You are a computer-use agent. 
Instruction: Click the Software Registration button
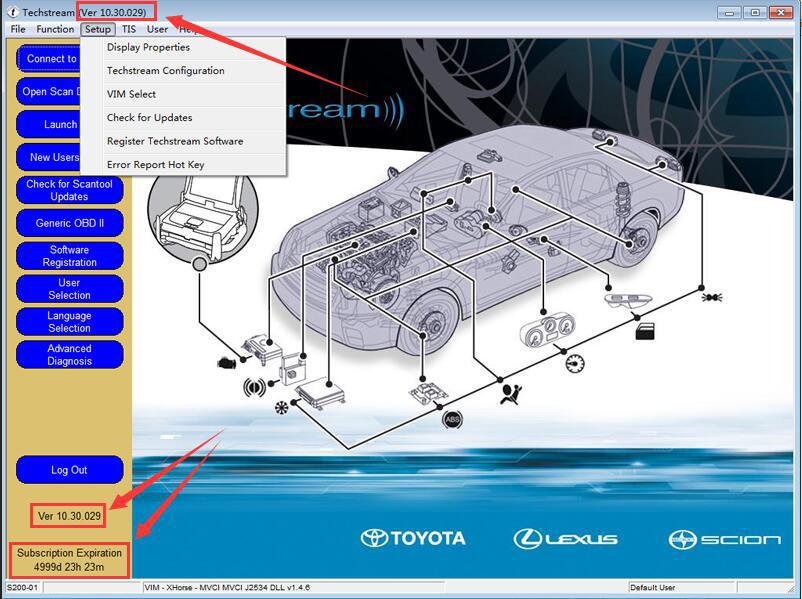tap(70, 256)
